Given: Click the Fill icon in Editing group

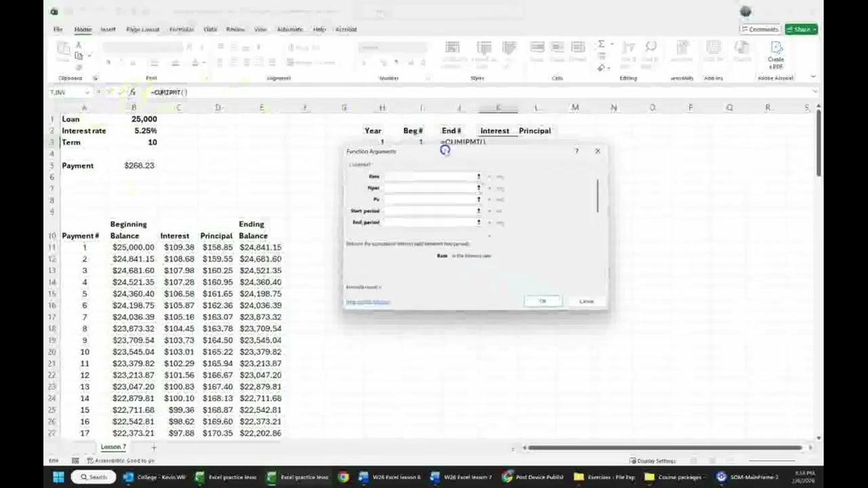Looking at the screenshot, I should [601, 56].
